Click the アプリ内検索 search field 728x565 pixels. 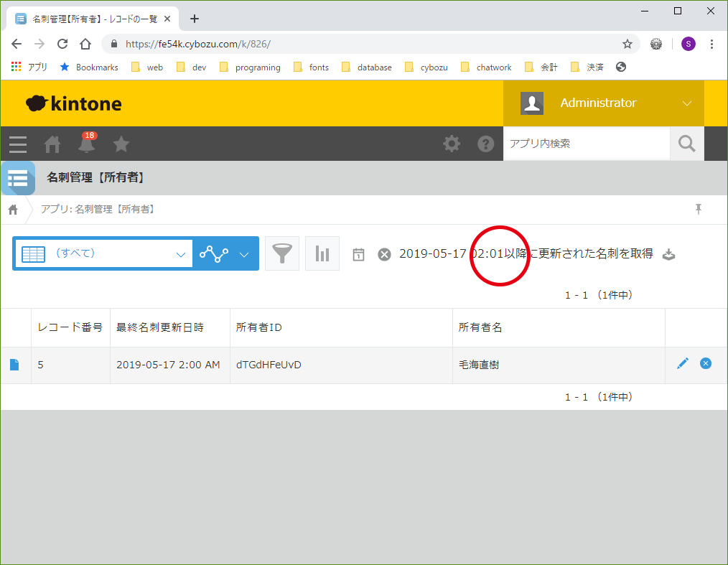point(587,144)
